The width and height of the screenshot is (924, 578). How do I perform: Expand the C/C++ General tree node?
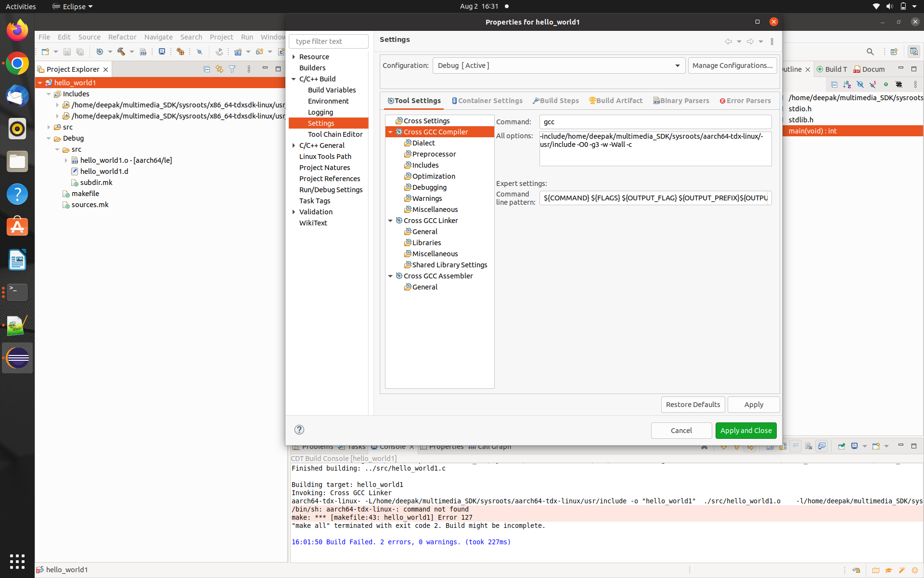click(x=294, y=145)
